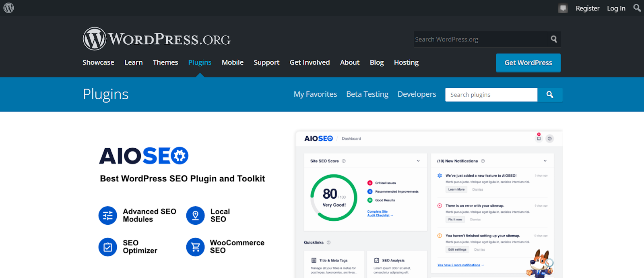Click Dismiss beside Edit settings

479,249
